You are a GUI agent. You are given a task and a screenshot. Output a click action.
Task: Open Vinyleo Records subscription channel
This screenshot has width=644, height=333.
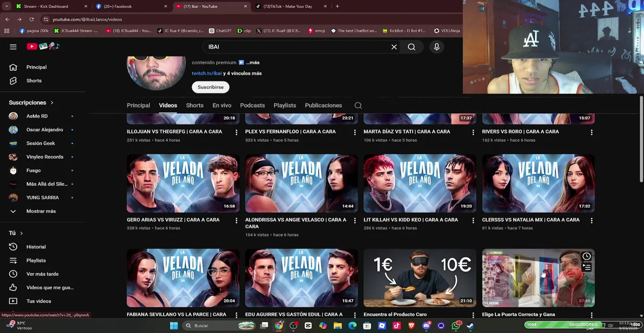(45, 157)
